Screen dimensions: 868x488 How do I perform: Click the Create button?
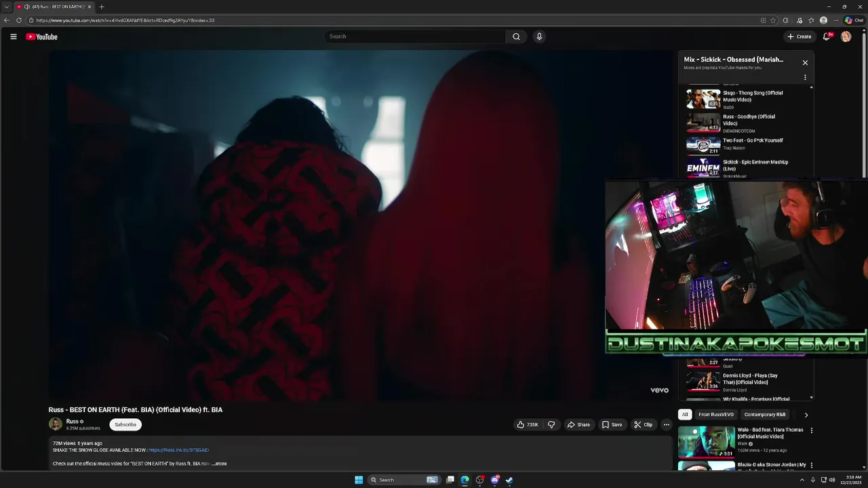point(800,37)
